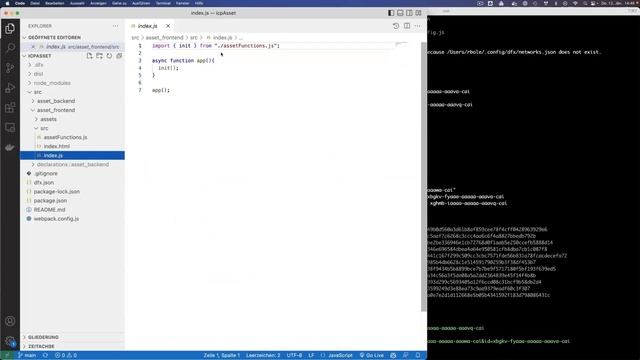Image resolution: width=640 pixels, height=360 pixels.
Task: Open package-lock.json file
Action: [72, 191]
